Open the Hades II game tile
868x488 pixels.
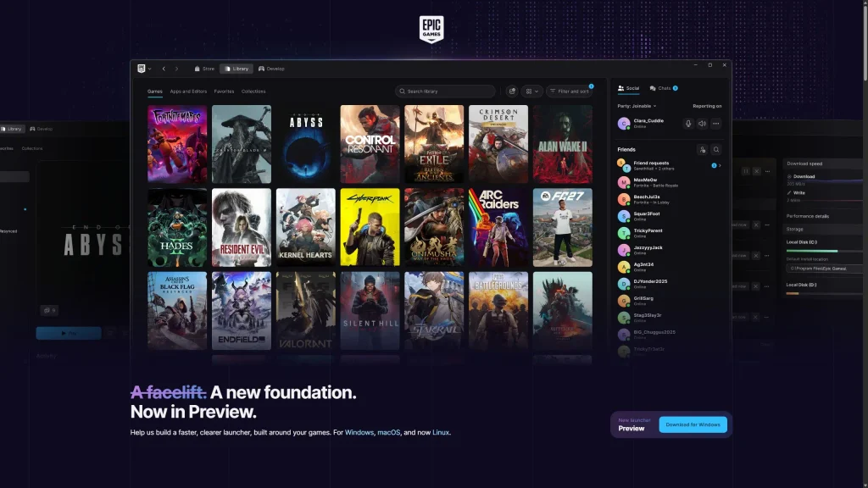coord(177,227)
